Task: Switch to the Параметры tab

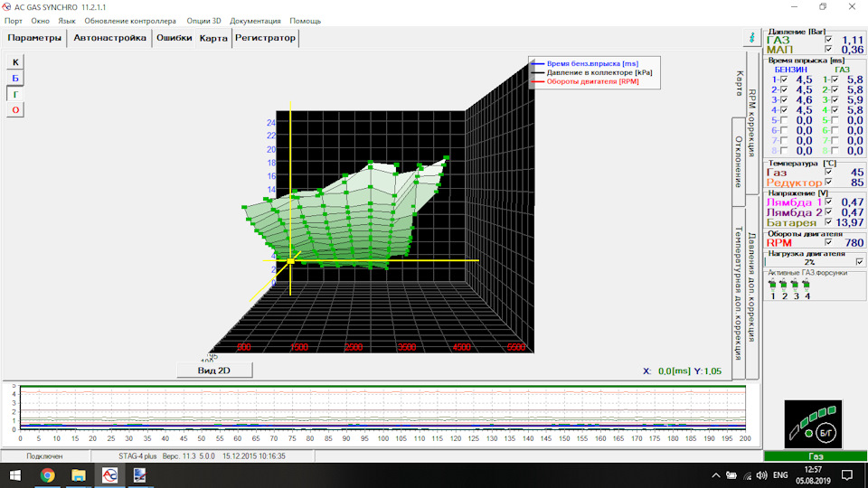Action: (34, 38)
